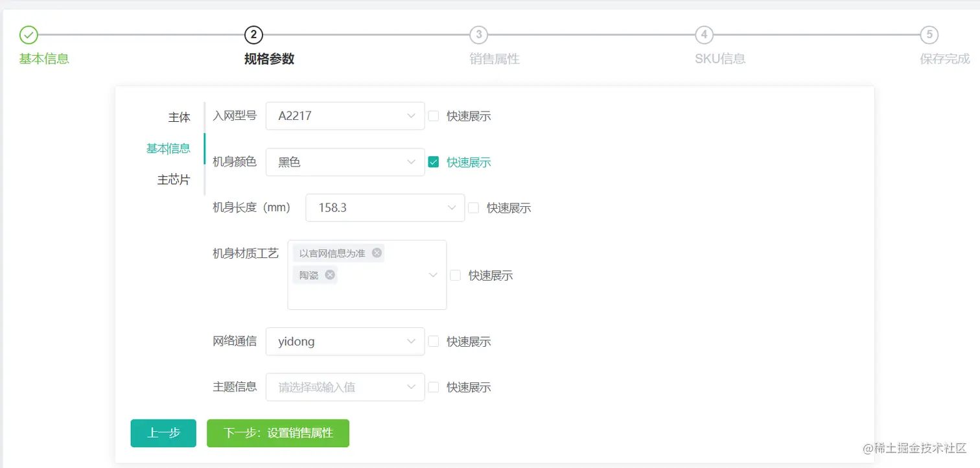The height and width of the screenshot is (468, 980).
Task: Select the 基本信息 side tab
Action: (x=169, y=148)
